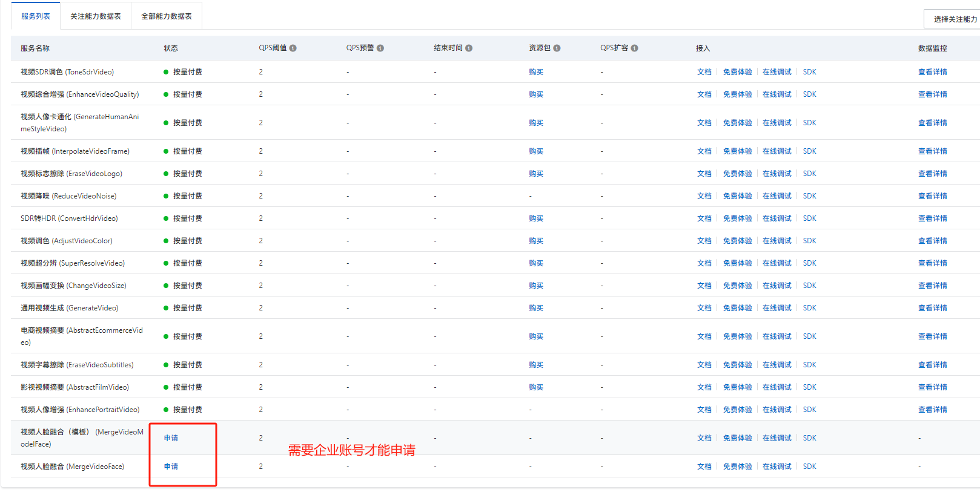Open 在线调试 for GenerateHumanAnimeStyleVideo row
980x498 pixels.
pos(777,123)
